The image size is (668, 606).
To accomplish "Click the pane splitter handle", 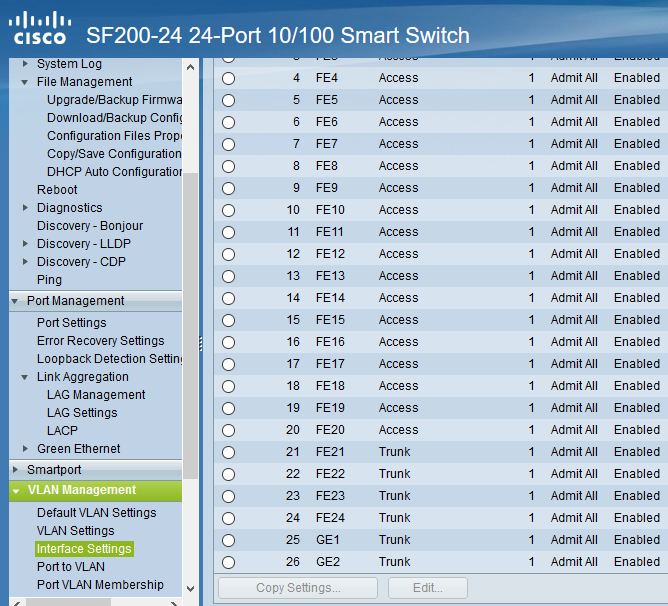I will coord(201,343).
